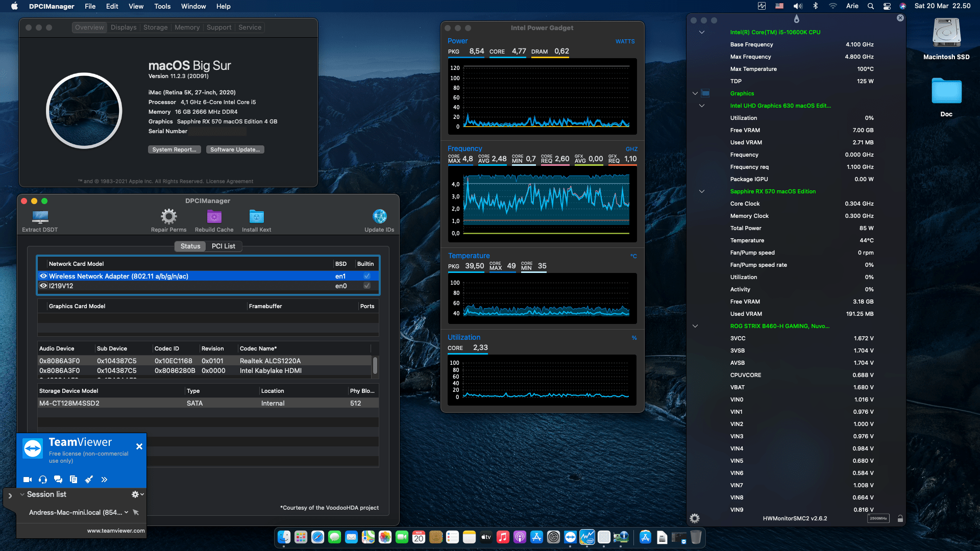Click water drop icon atop HWMonitor window
The height and width of the screenshot is (551, 980).
click(x=796, y=19)
